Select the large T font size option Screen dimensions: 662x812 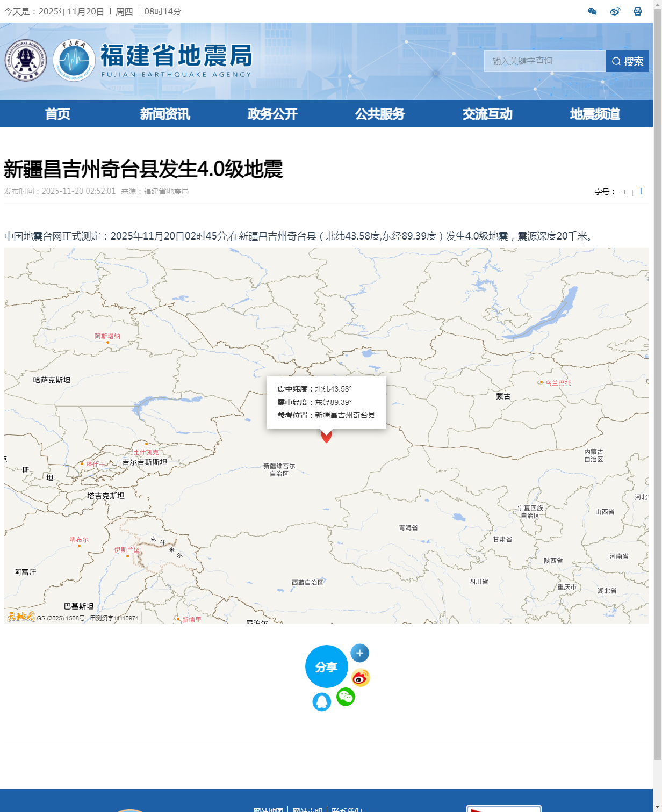point(642,191)
